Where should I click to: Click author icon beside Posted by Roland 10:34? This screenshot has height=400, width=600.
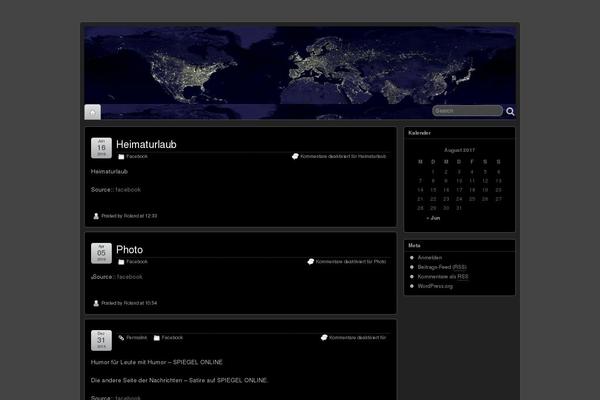tap(96, 303)
